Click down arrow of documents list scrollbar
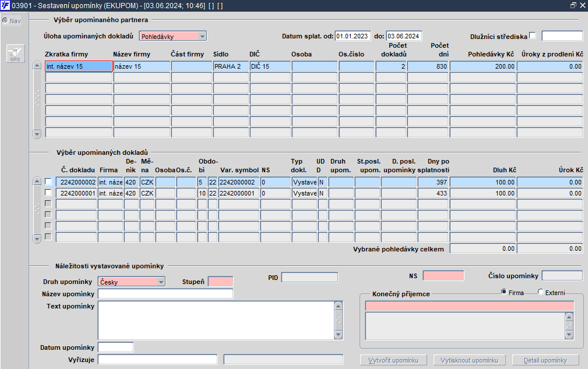588x369 pixels. [x=37, y=238]
